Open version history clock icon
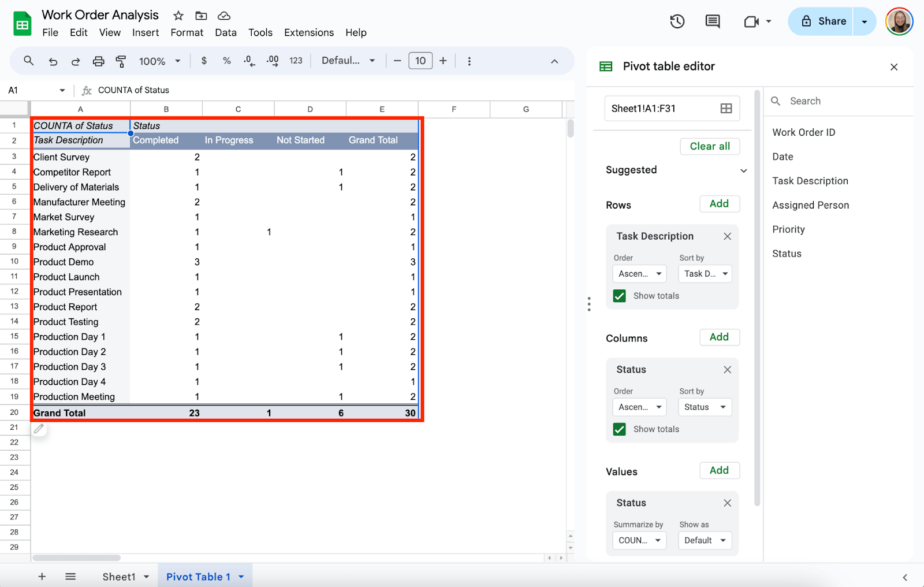This screenshot has height=587, width=924. [677, 21]
